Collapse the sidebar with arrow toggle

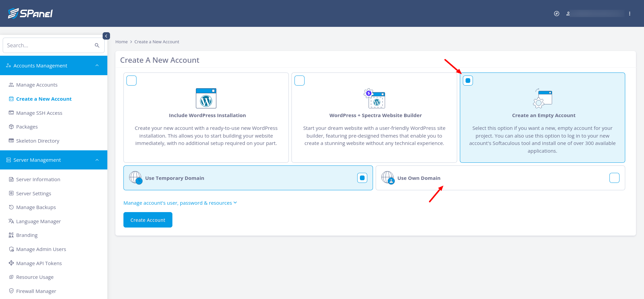coord(106,36)
